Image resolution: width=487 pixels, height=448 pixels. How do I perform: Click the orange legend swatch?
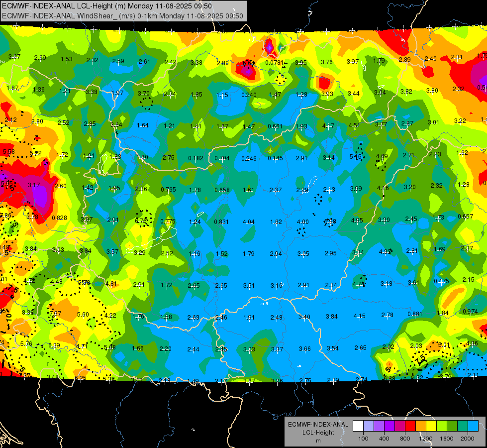(421, 426)
